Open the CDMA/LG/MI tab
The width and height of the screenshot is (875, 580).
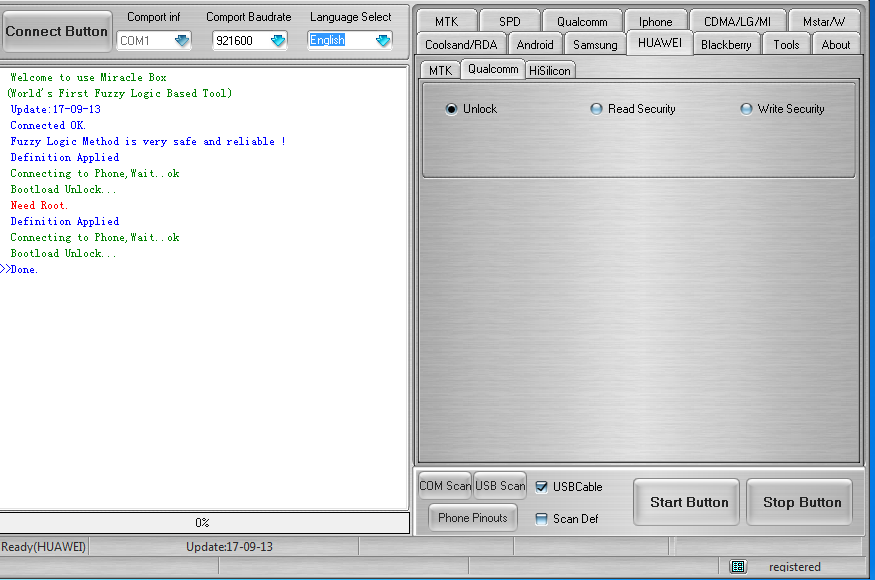point(737,21)
